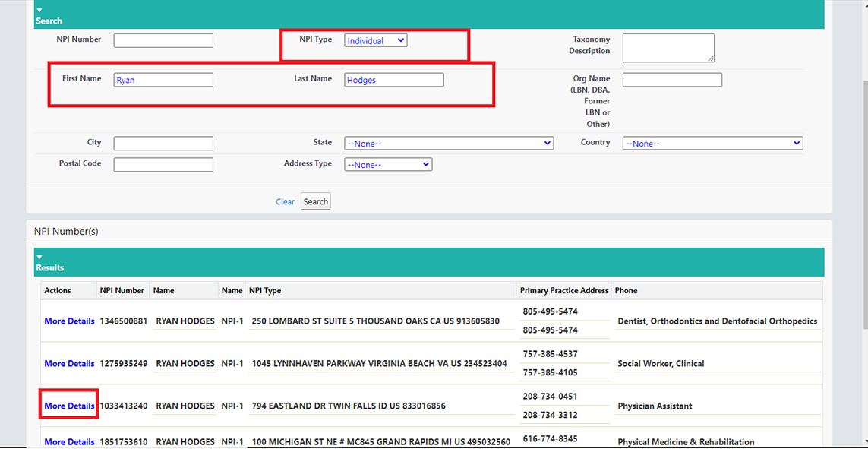Open the Country dropdown
Image resolution: width=868 pixels, height=449 pixels.
[x=712, y=143]
